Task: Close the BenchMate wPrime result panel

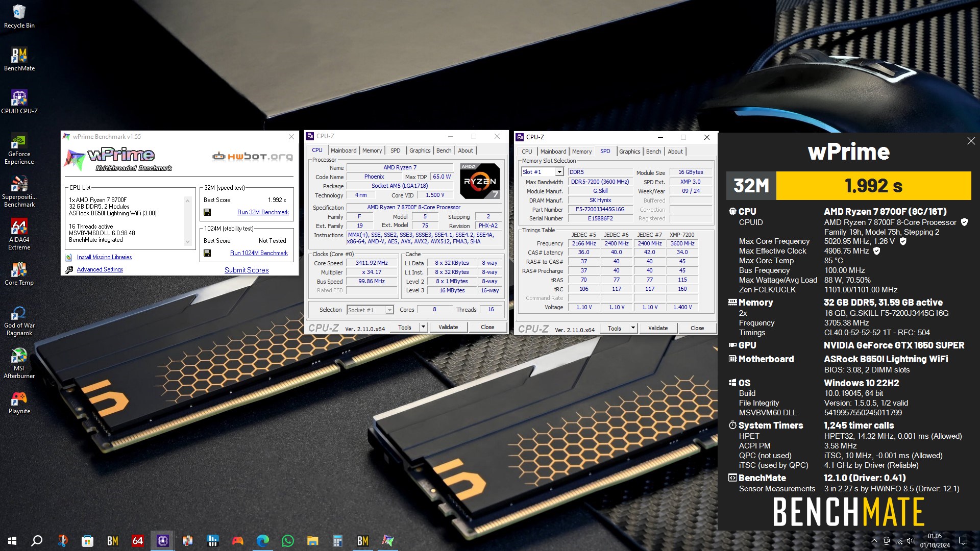Action: coord(971,141)
